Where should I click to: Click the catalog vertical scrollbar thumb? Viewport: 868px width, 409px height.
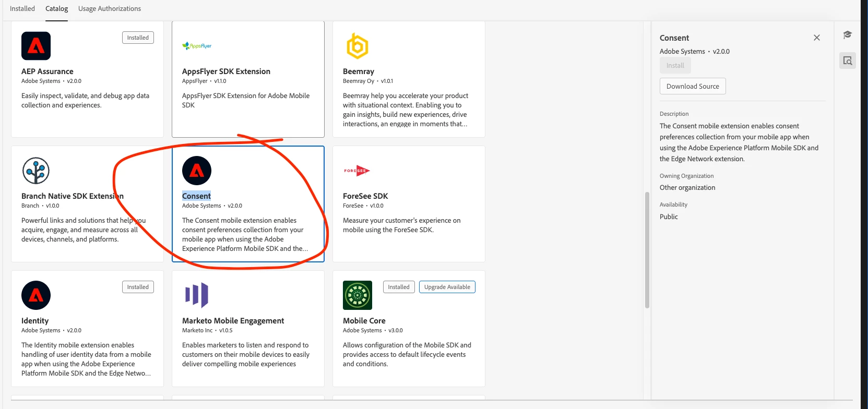click(647, 250)
